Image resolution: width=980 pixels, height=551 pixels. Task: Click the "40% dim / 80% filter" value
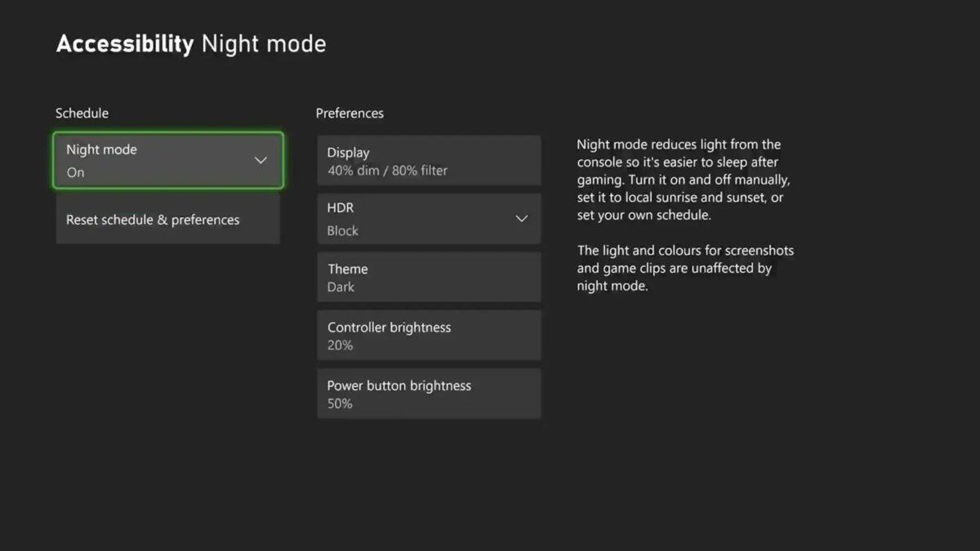tap(387, 171)
